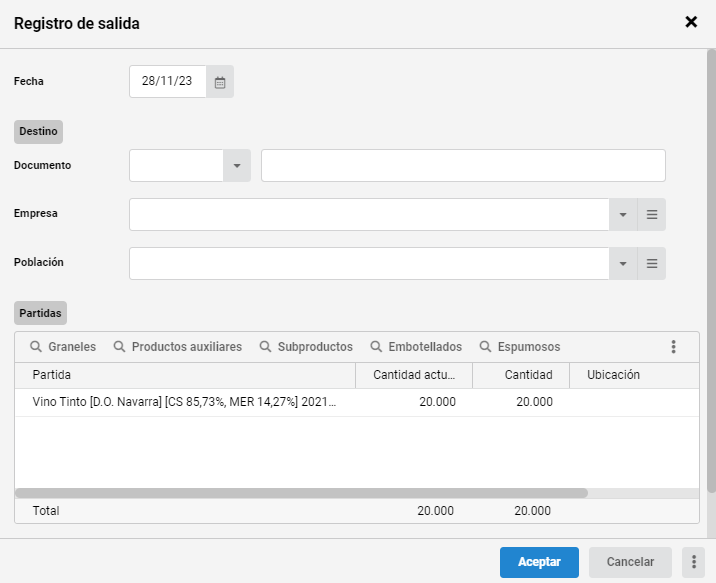716x583 pixels.
Task: Open footer more options menu
Action: click(694, 562)
